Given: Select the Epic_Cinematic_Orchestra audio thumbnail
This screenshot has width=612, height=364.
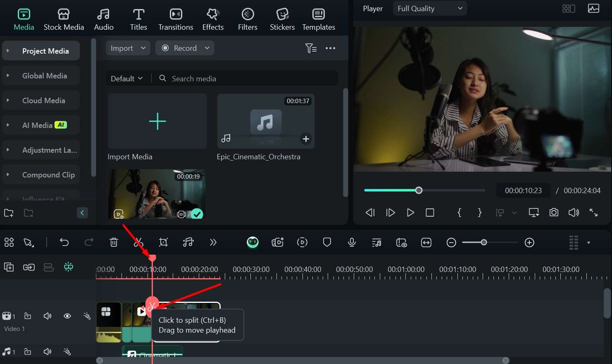Looking at the screenshot, I should (x=266, y=121).
